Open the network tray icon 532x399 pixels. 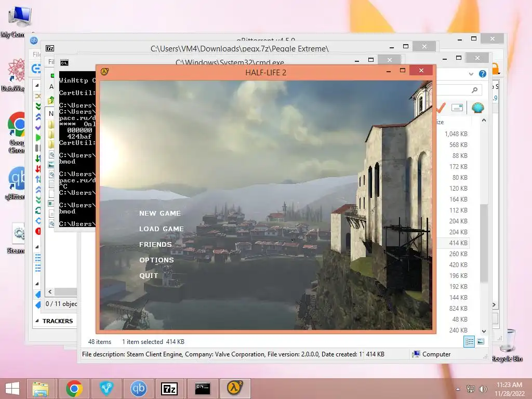pyautogui.click(x=471, y=389)
